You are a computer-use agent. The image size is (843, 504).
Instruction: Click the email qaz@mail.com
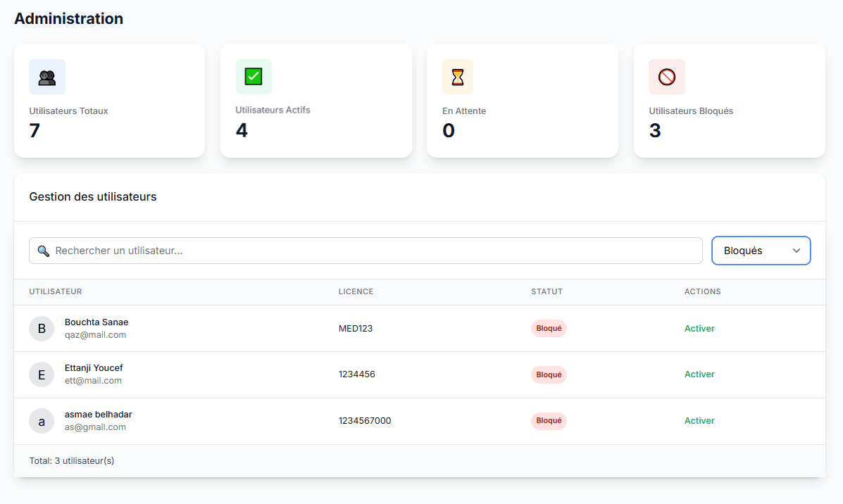(95, 335)
